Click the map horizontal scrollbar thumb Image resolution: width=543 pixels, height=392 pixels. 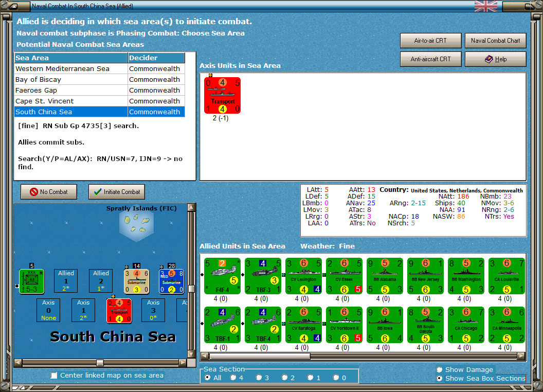point(100,363)
